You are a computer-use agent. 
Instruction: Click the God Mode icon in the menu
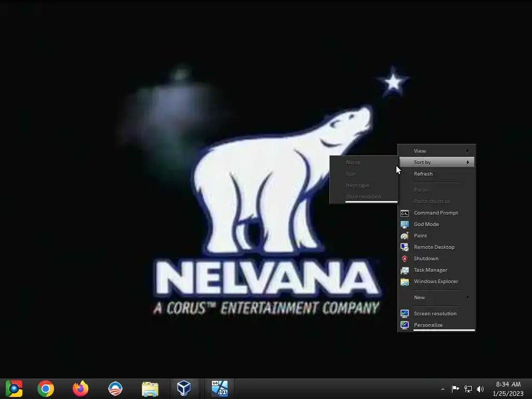click(404, 224)
